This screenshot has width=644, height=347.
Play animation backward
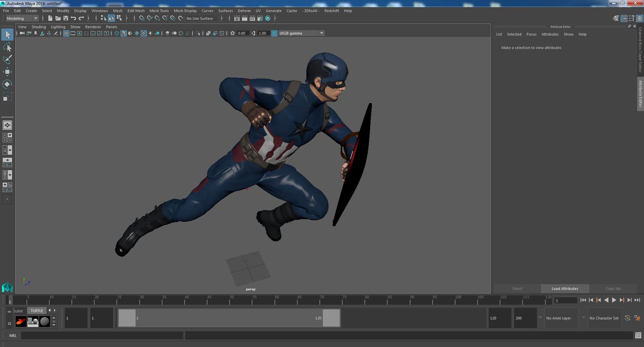[x=606, y=300]
